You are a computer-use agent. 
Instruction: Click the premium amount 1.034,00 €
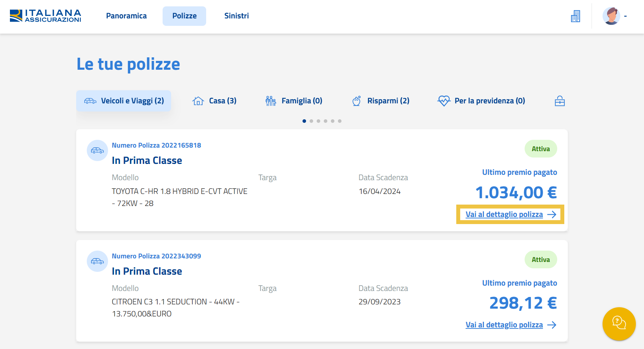click(516, 193)
